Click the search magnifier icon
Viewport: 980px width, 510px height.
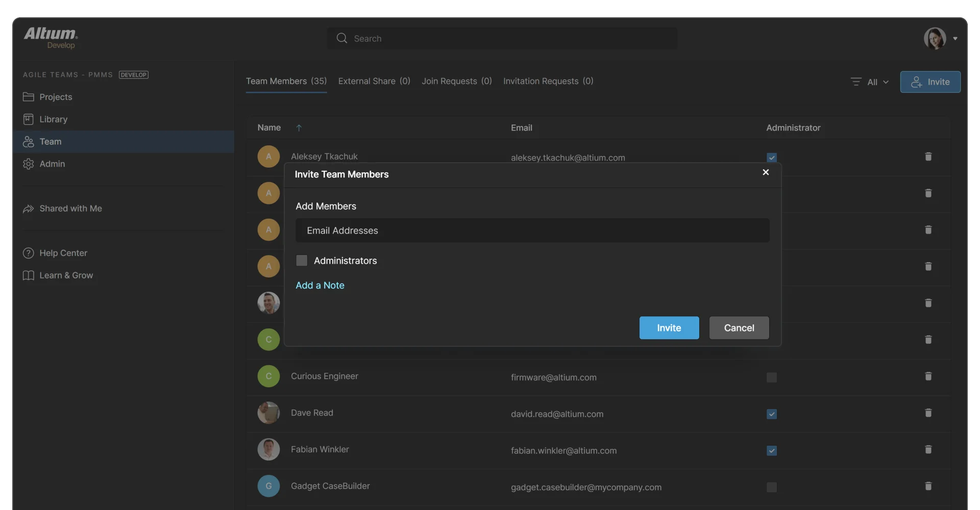coord(341,38)
